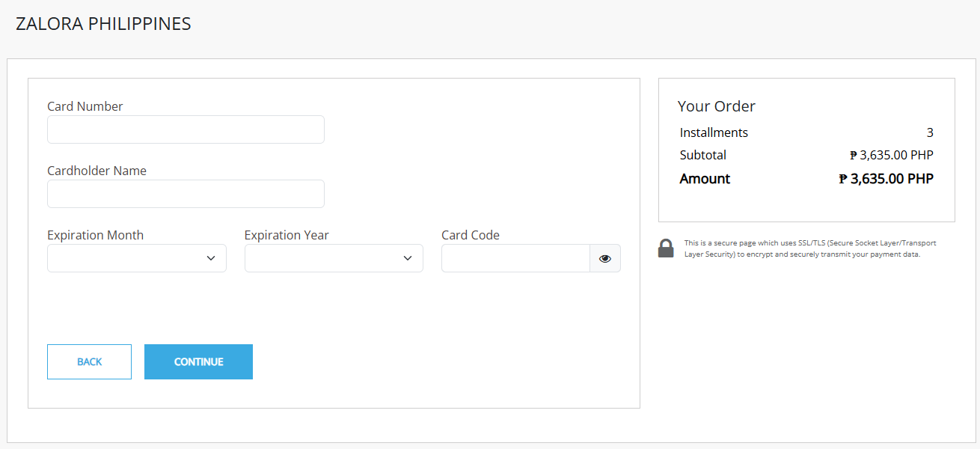The width and height of the screenshot is (980, 449).
Task: Focus the Card Number field
Action: click(x=186, y=129)
